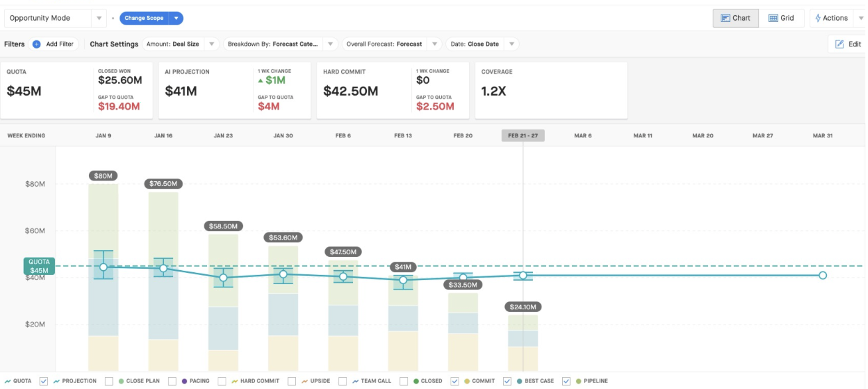This screenshot has height=389, width=868.
Task: Click the QUOTA $45M tag on chart
Action: [39, 266]
